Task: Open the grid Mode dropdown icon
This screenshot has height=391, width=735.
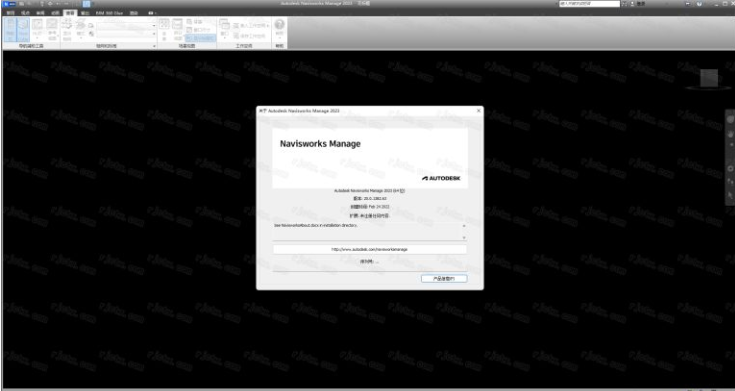Action: point(81,29)
